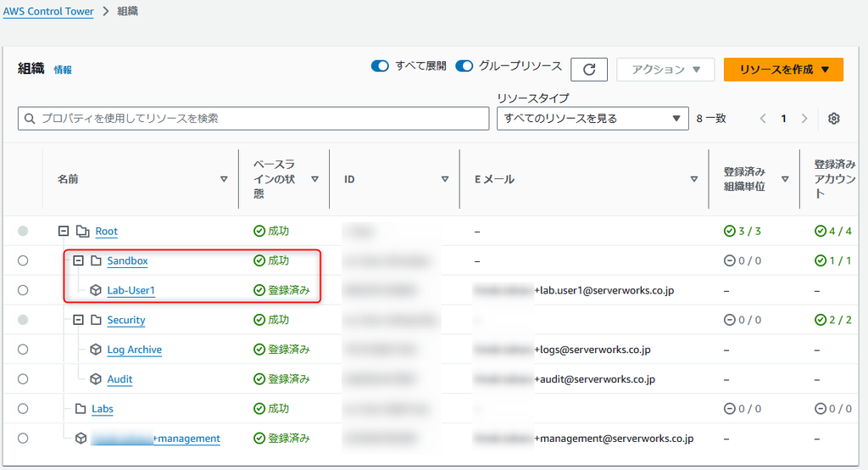Viewport: 868px width, 470px height.
Task: Click the Lab-User1 account cube icon
Action: tap(96, 290)
